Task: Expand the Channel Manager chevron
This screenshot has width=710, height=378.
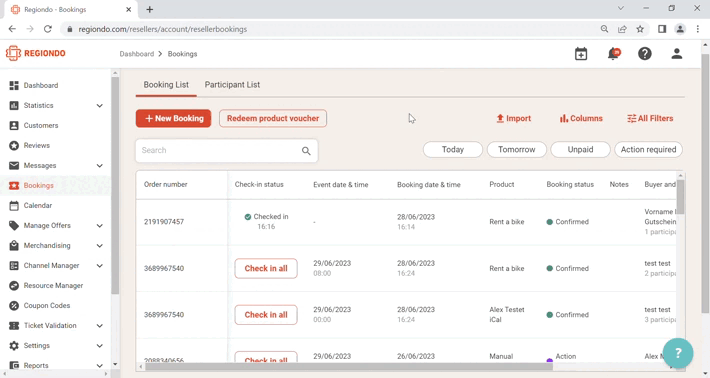Action: point(100,266)
